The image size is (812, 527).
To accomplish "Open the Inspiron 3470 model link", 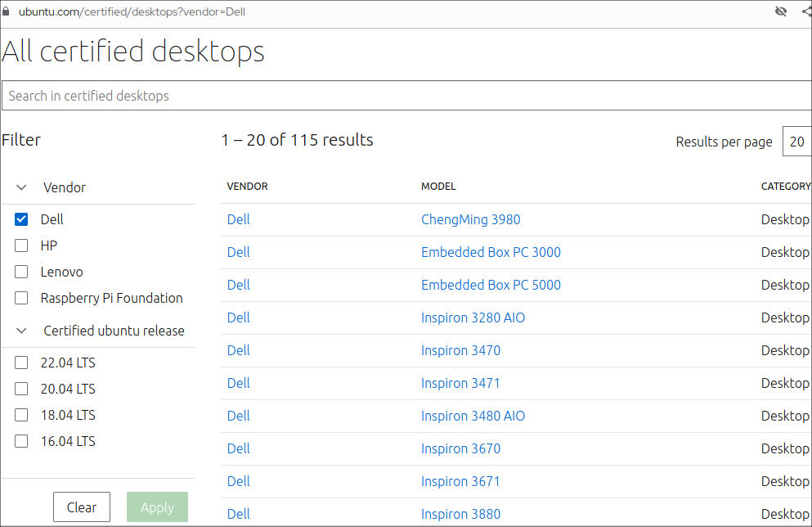I will coord(460,350).
